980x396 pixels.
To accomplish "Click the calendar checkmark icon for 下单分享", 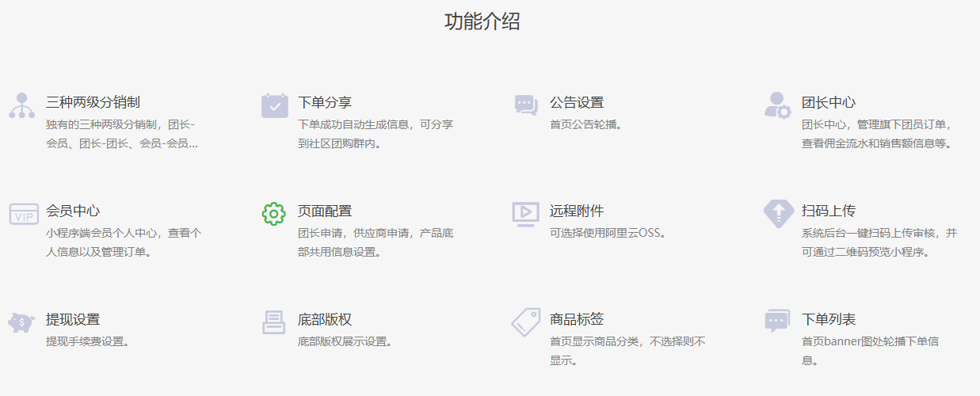I will 274,105.
